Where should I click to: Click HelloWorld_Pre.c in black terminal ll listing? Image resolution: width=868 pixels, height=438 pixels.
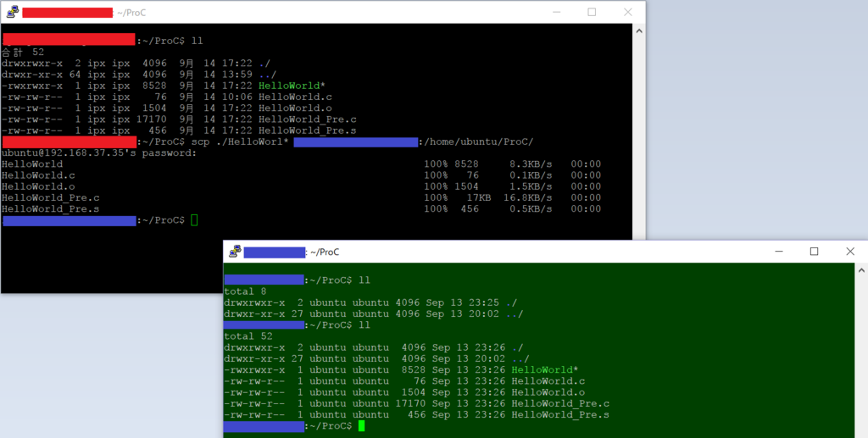coord(307,119)
